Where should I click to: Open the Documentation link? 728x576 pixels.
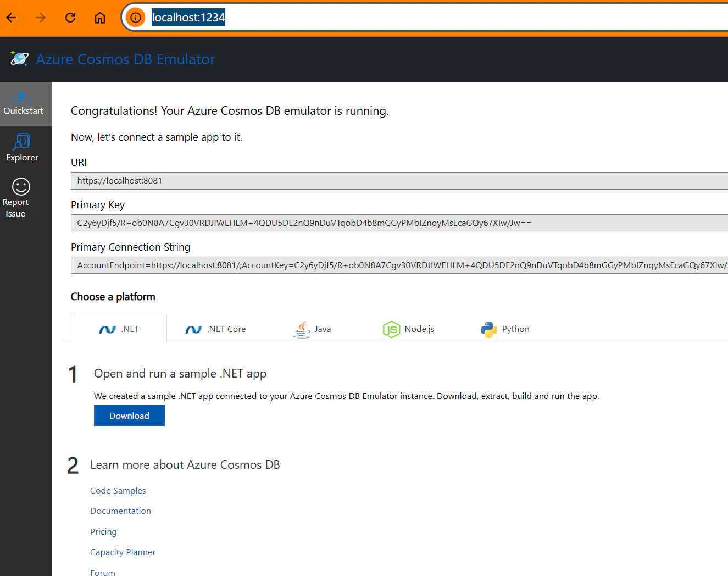coord(120,511)
